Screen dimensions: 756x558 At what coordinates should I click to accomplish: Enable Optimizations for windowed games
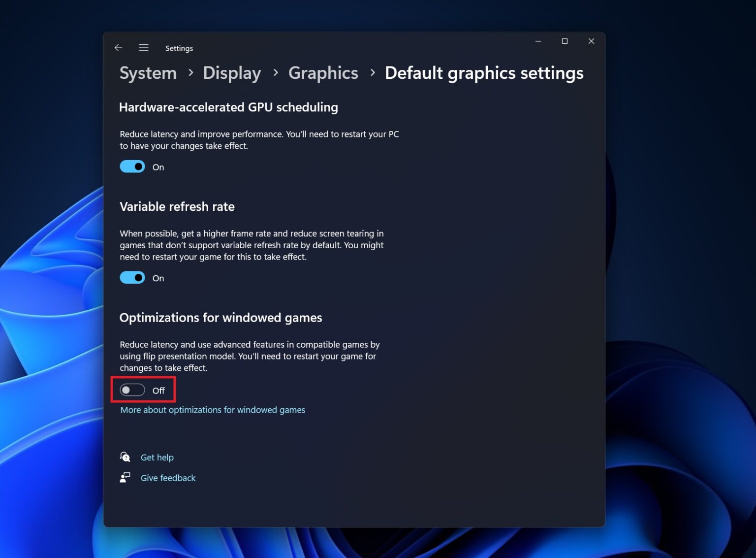tap(132, 390)
